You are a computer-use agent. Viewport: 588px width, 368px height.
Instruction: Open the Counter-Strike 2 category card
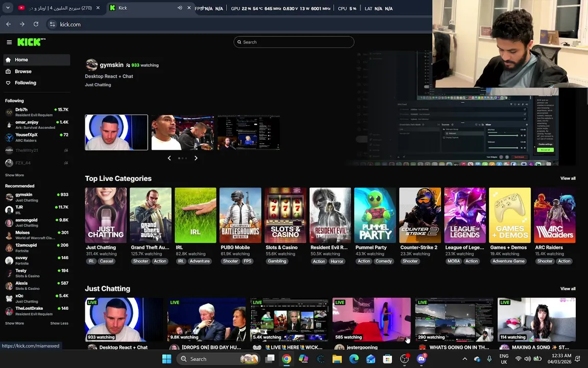[x=420, y=215]
